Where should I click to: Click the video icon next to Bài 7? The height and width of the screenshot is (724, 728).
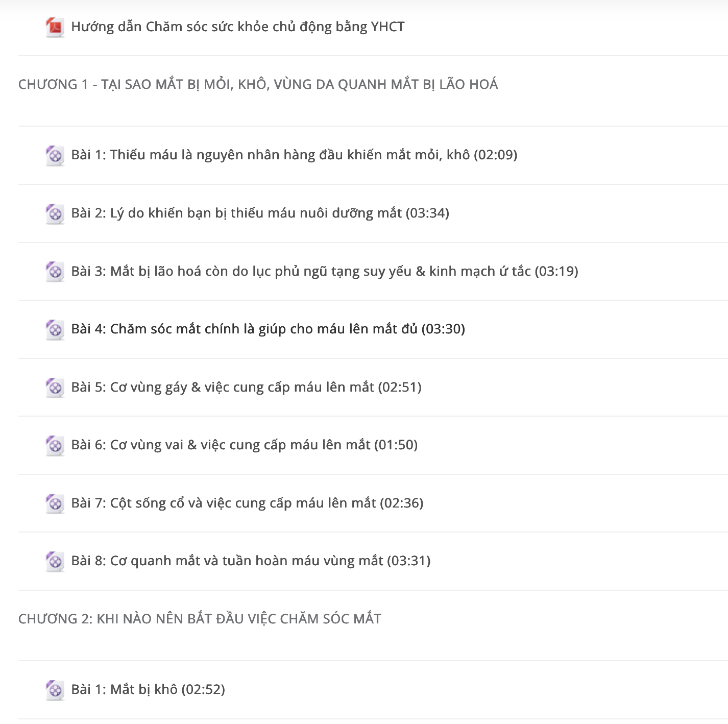(x=55, y=503)
